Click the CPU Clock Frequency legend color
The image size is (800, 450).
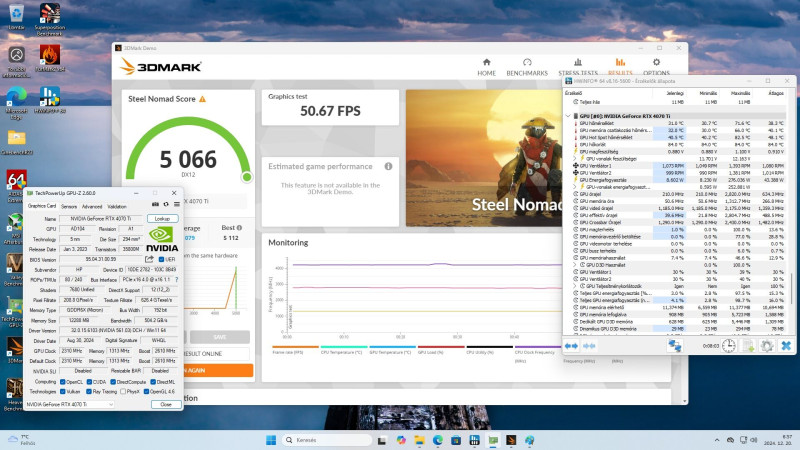538,347
